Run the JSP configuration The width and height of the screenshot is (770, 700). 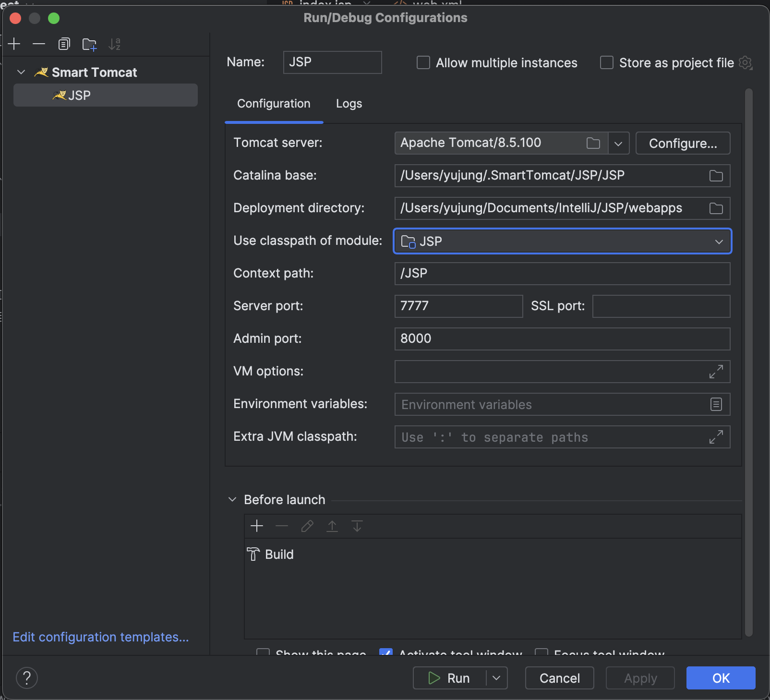[449, 678]
